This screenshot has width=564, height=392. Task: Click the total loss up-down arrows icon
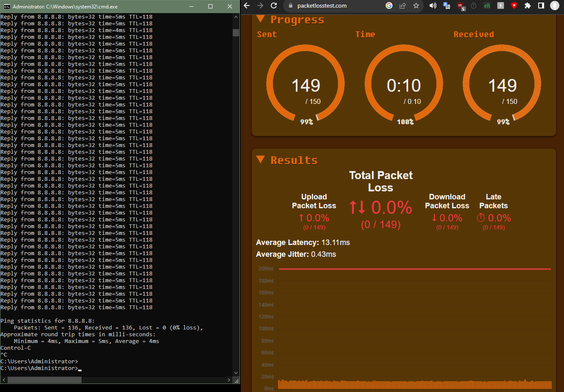pos(357,207)
